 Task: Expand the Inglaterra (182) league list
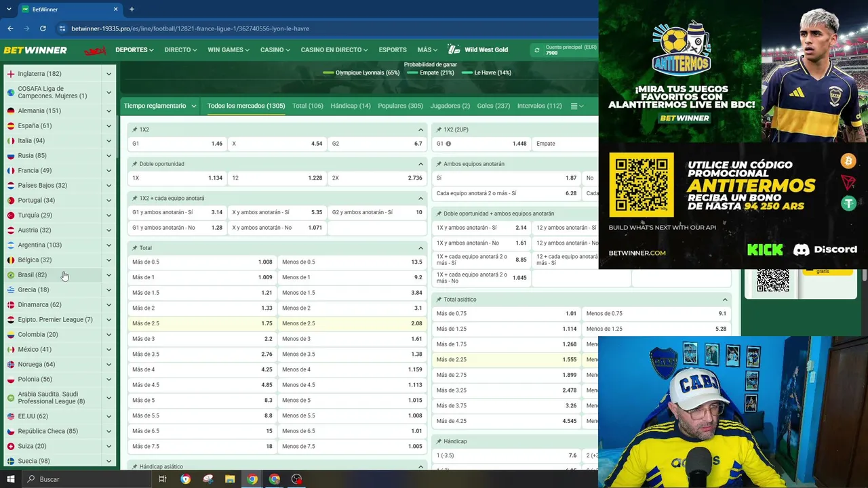tap(108, 74)
